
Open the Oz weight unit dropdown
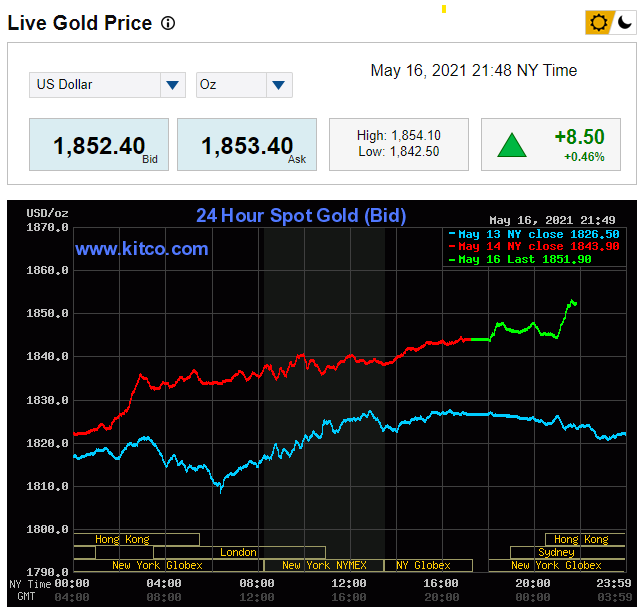(x=244, y=85)
